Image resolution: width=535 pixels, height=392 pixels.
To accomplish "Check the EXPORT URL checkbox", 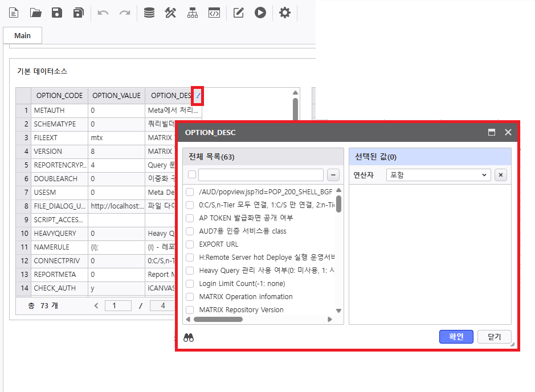I will (x=190, y=244).
